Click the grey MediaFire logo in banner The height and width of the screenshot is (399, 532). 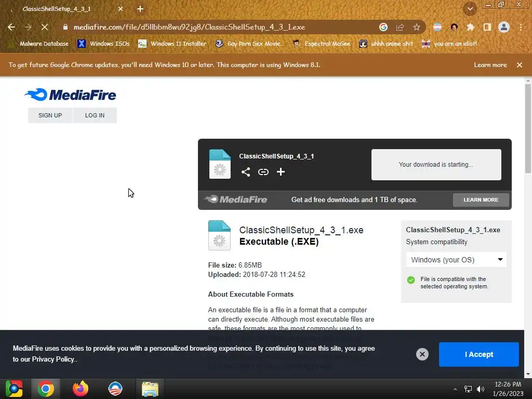235,199
